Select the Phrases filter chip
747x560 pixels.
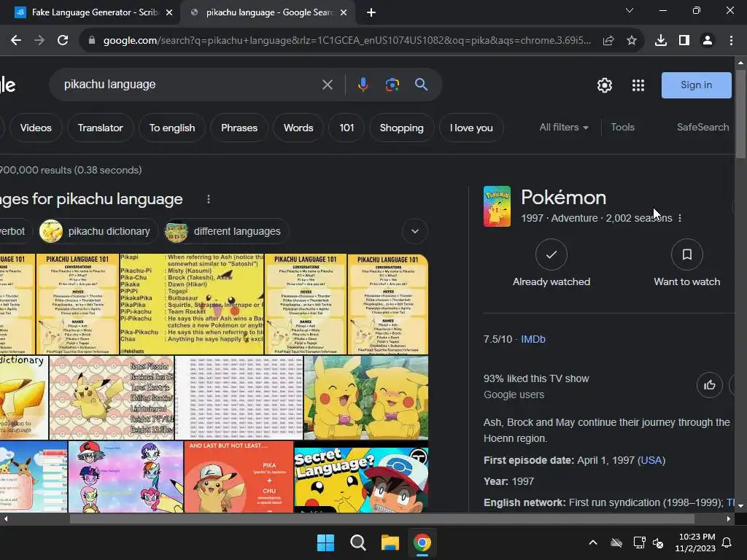[239, 128]
